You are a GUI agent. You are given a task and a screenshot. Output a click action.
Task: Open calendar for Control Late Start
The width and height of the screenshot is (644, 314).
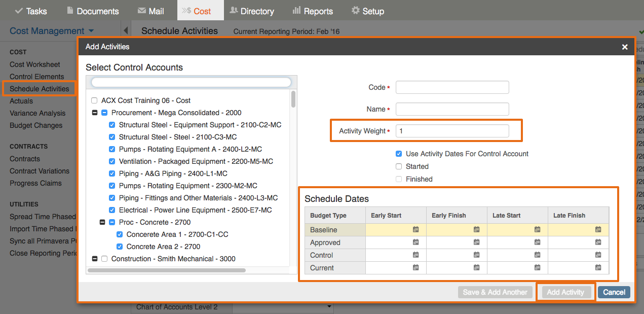tap(538, 255)
